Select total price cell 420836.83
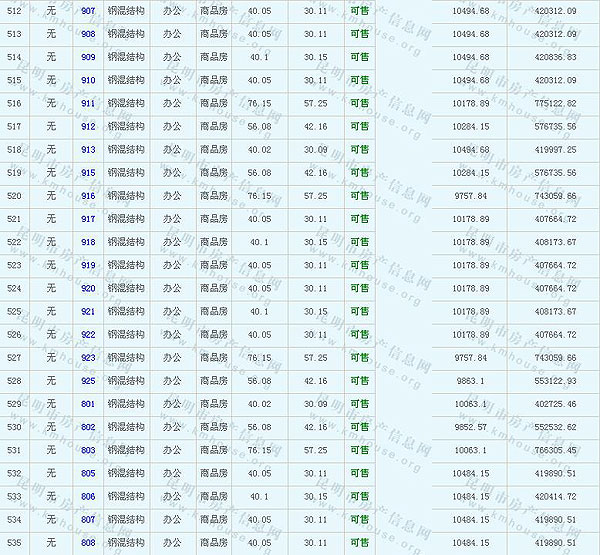600x555 pixels. (x=556, y=57)
